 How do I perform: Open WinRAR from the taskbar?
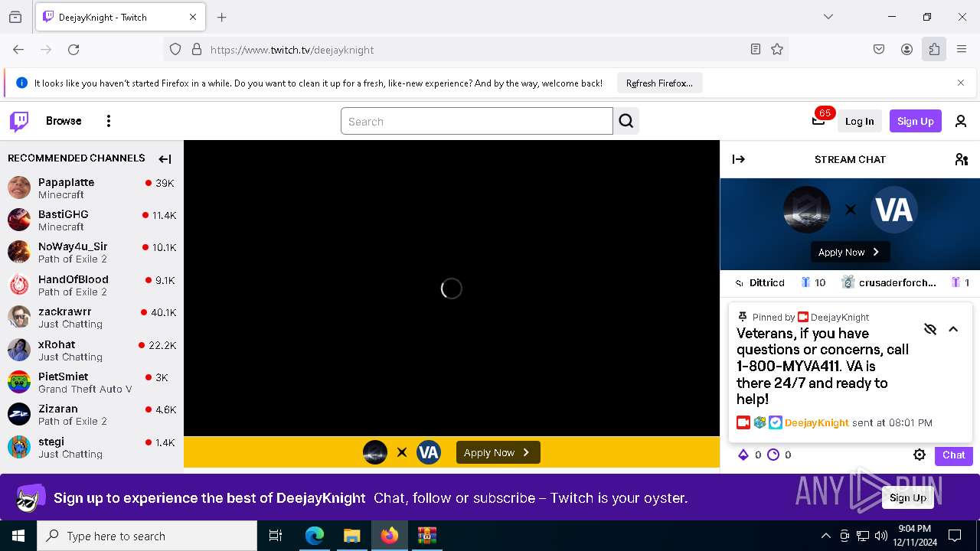pyautogui.click(x=426, y=536)
